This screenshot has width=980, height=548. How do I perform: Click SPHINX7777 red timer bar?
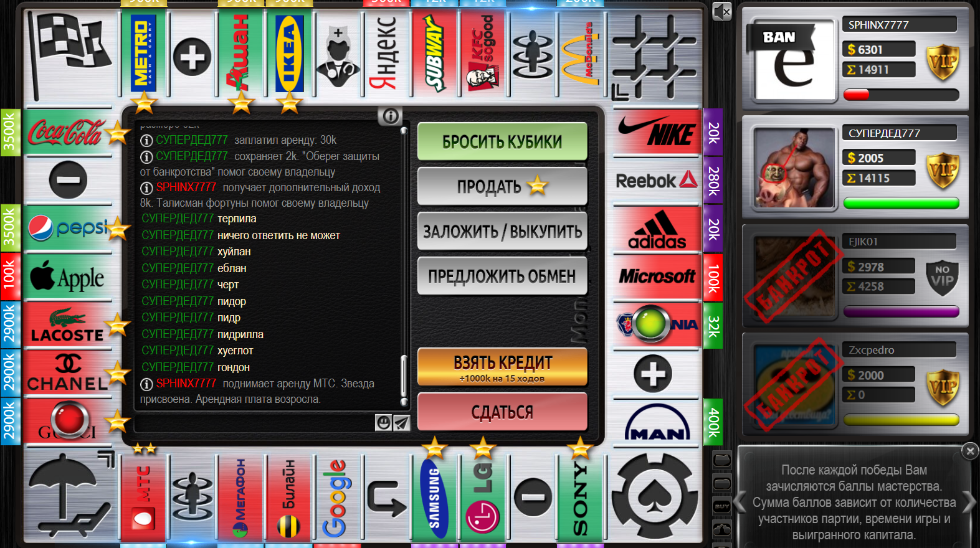coord(900,95)
